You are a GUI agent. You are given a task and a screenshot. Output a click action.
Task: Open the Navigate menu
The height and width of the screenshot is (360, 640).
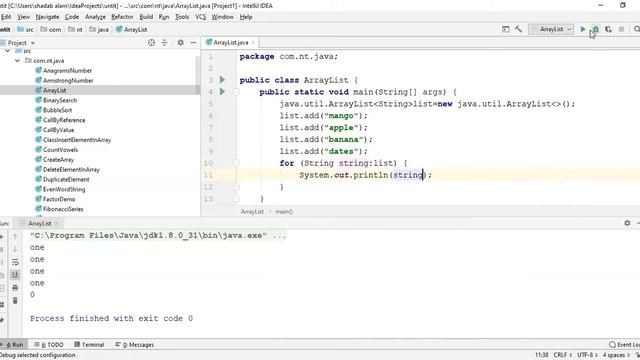tap(47, 17)
